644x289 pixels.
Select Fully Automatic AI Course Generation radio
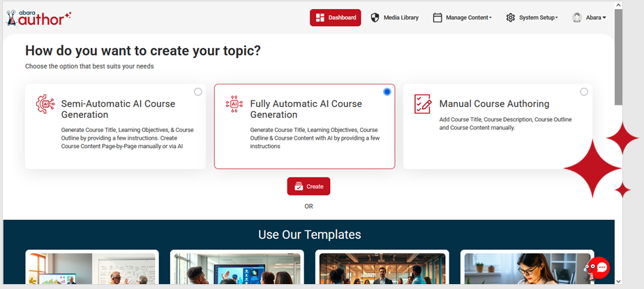point(387,92)
